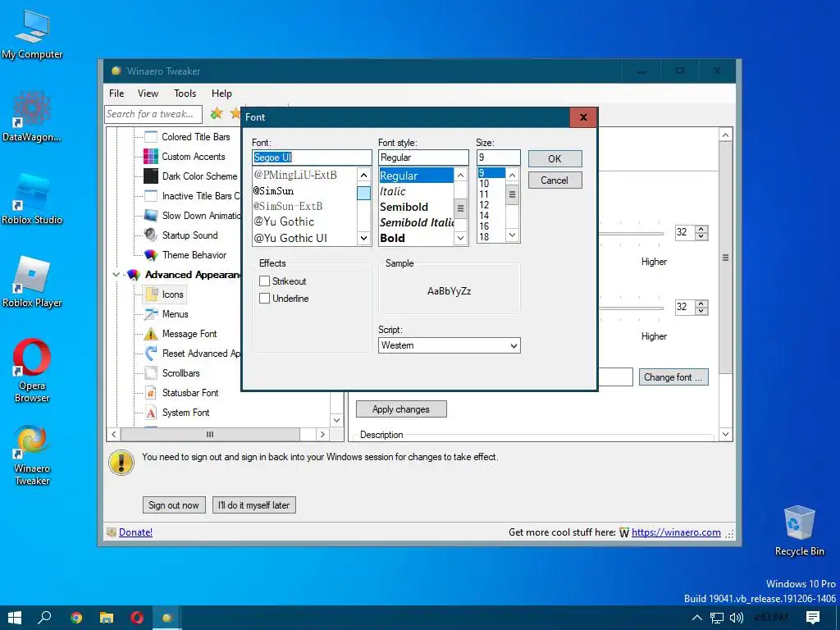
Task: Select Startup Sound speaker icon
Action: tap(151, 235)
